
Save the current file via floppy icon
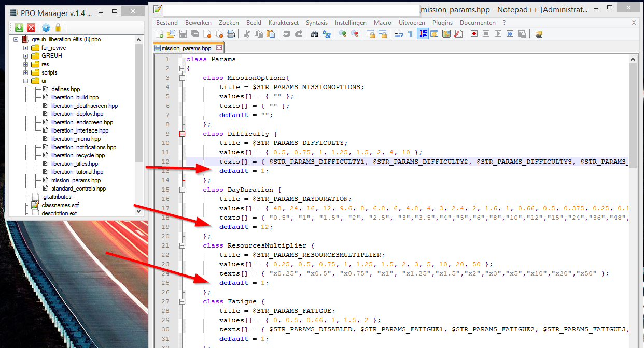[183, 34]
